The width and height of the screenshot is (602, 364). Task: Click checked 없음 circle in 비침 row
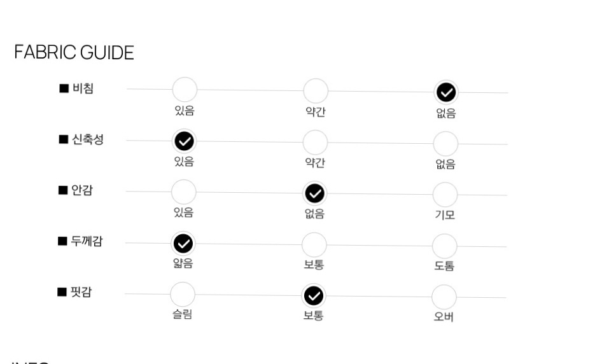[446, 92]
